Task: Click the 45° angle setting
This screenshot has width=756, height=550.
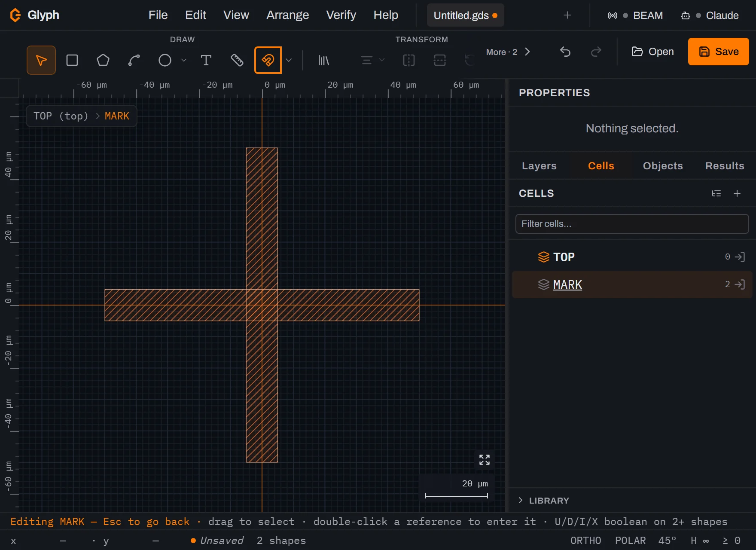Action: click(667, 541)
